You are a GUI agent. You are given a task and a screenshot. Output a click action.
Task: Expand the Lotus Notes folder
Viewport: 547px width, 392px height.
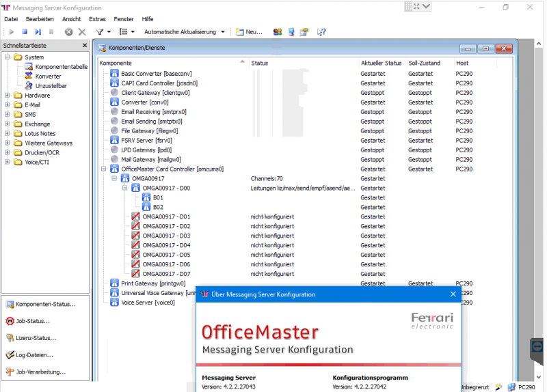tap(7, 133)
